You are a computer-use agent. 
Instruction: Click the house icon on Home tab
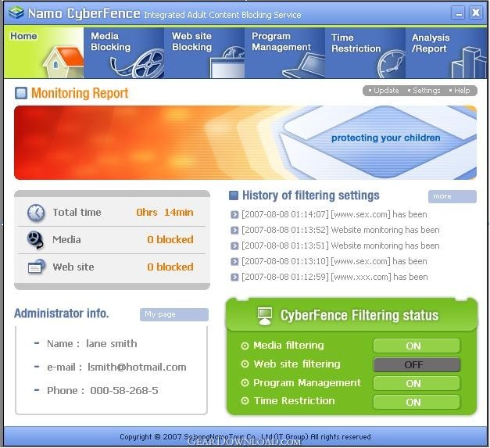coord(63,62)
